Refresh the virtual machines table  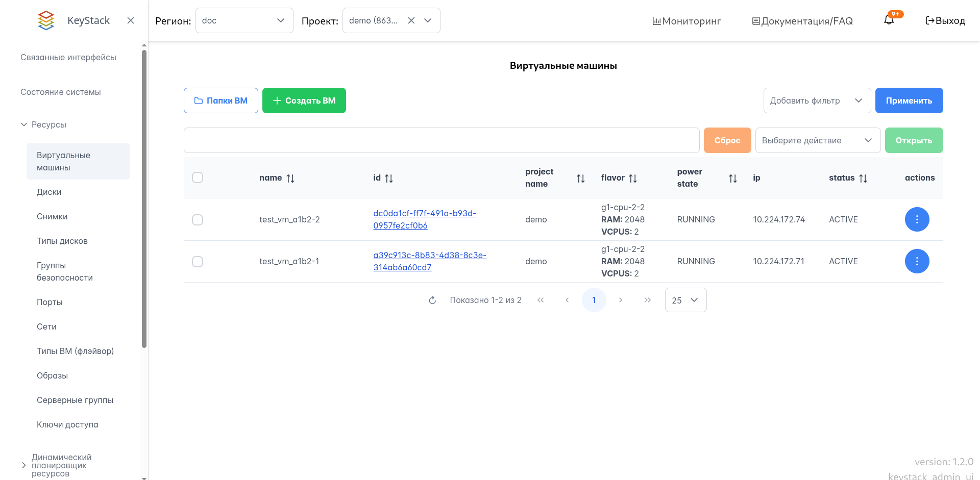click(x=432, y=300)
